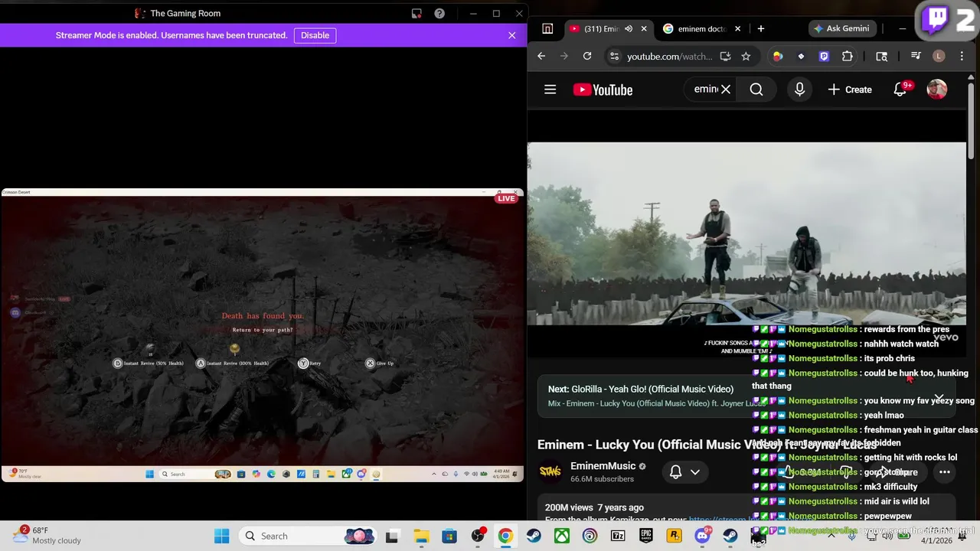Image resolution: width=980 pixels, height=551 pixels.
Task: Open Epic Games Launcher from taskbar
Action: coord(646,536)
